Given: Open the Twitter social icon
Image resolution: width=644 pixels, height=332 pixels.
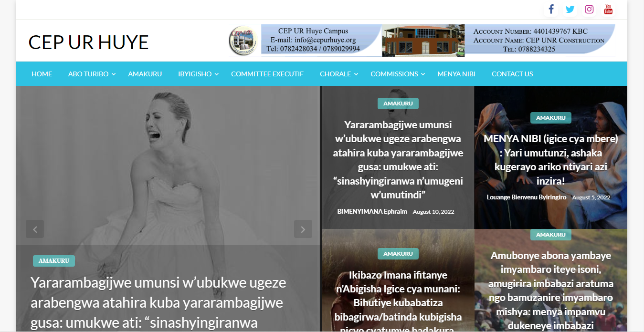Looking at the screenshot, I should (570, 10).
